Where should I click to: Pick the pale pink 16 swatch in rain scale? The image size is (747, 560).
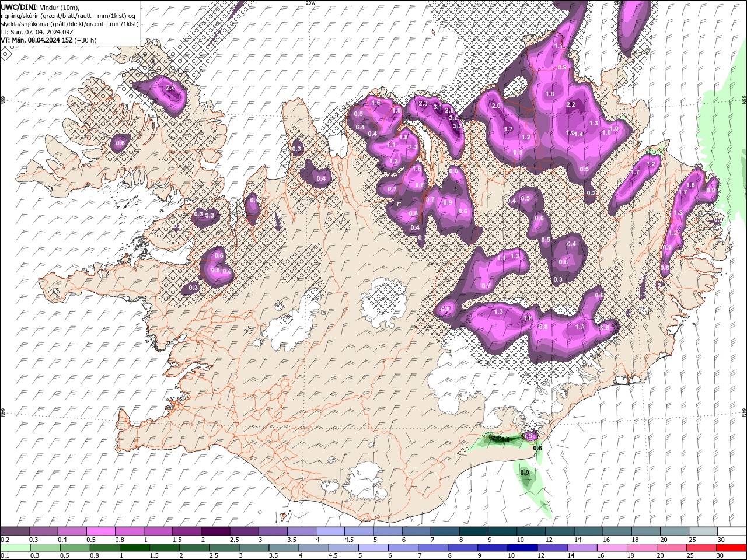click(x=612, y=548)
